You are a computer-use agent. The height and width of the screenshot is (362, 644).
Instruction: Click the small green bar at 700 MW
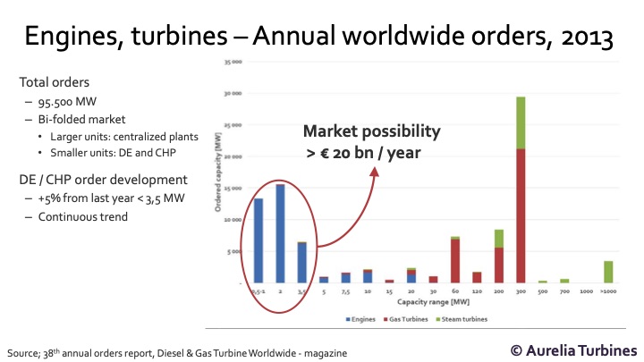564,282
